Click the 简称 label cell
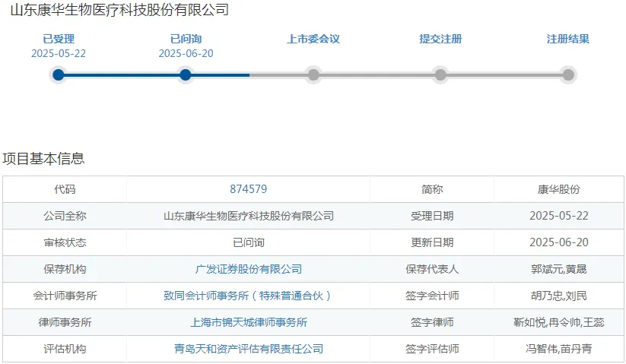 coord(432,189)
